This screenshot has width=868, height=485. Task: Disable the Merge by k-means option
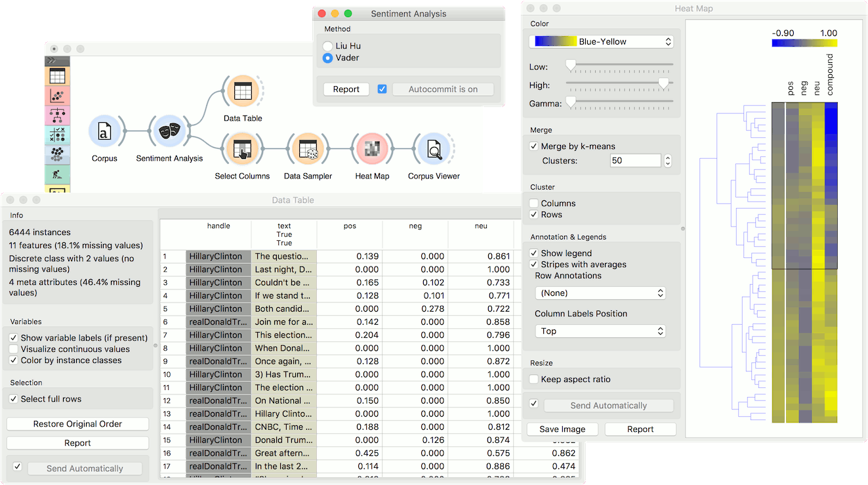(534, 146)
